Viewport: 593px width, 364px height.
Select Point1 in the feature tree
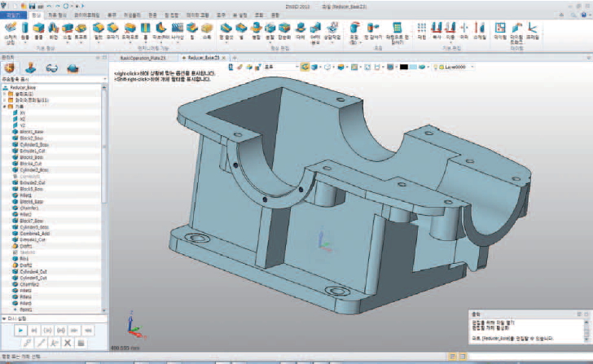click(x=26, y=310)
